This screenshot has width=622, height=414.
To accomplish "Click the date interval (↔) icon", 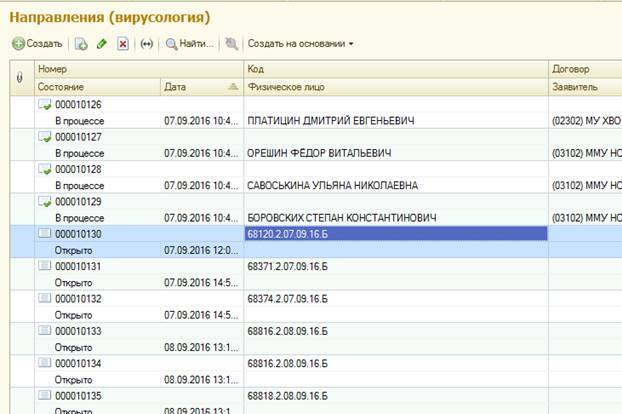I will [147, 44].
